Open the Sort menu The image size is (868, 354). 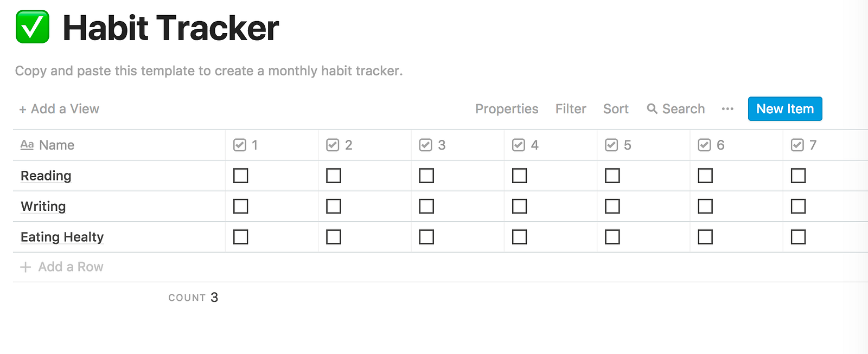point(616,109)
